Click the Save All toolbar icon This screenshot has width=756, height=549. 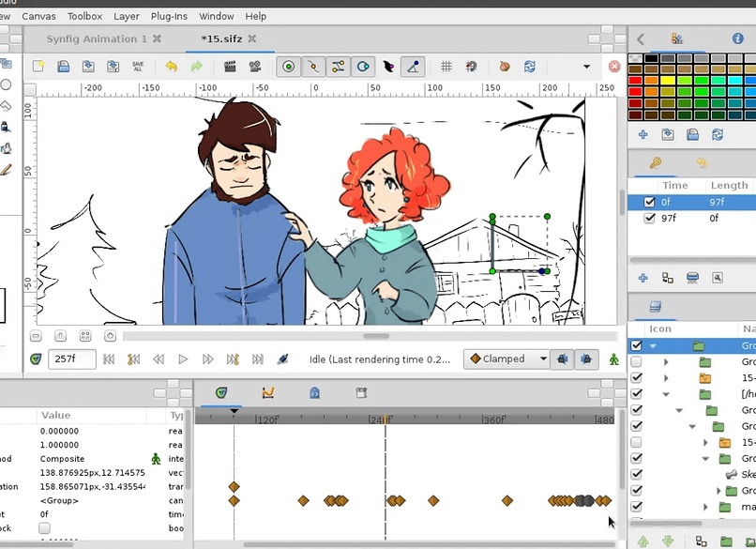tap(138, 66)
